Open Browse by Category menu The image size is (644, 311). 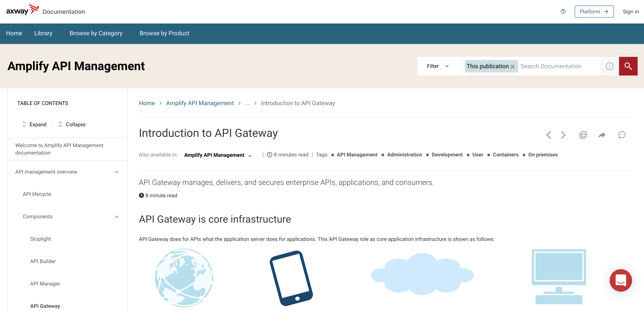tap(96, 33)
